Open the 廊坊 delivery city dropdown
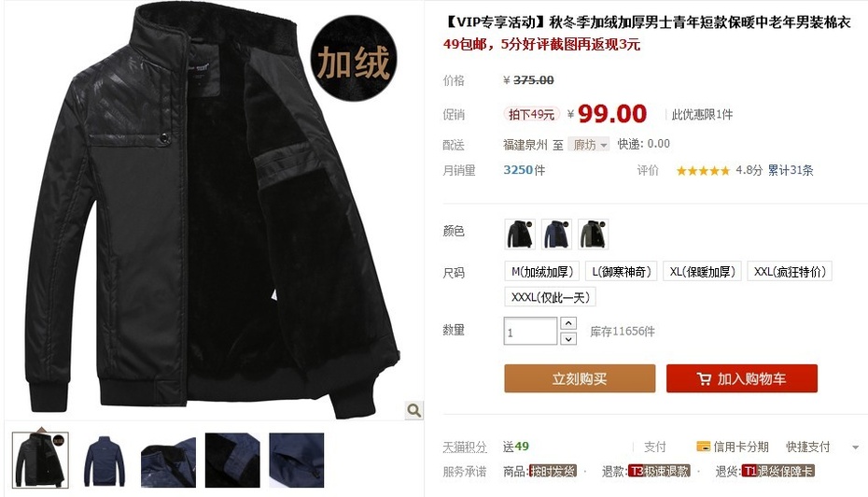Viewport: 868px width, 497px height. 588,145
